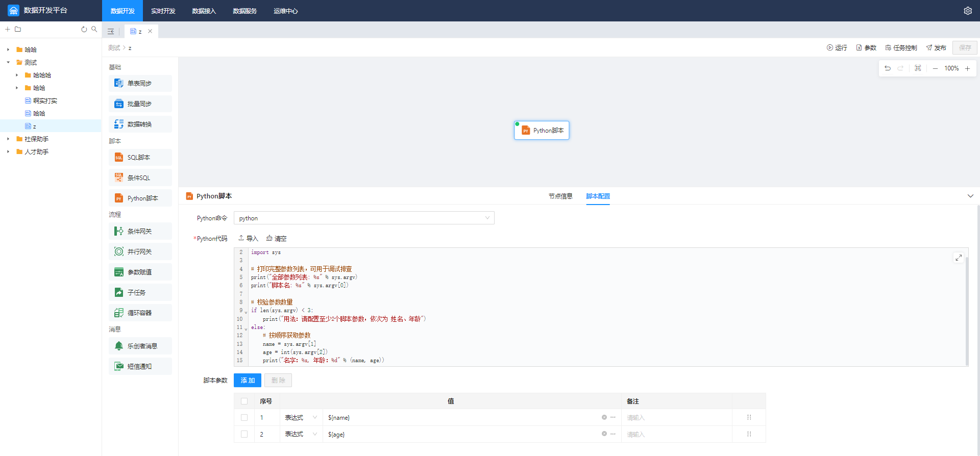This screenshot has height=456, width=980.
Task: Click the 运行 button
Action: point(837,47)
